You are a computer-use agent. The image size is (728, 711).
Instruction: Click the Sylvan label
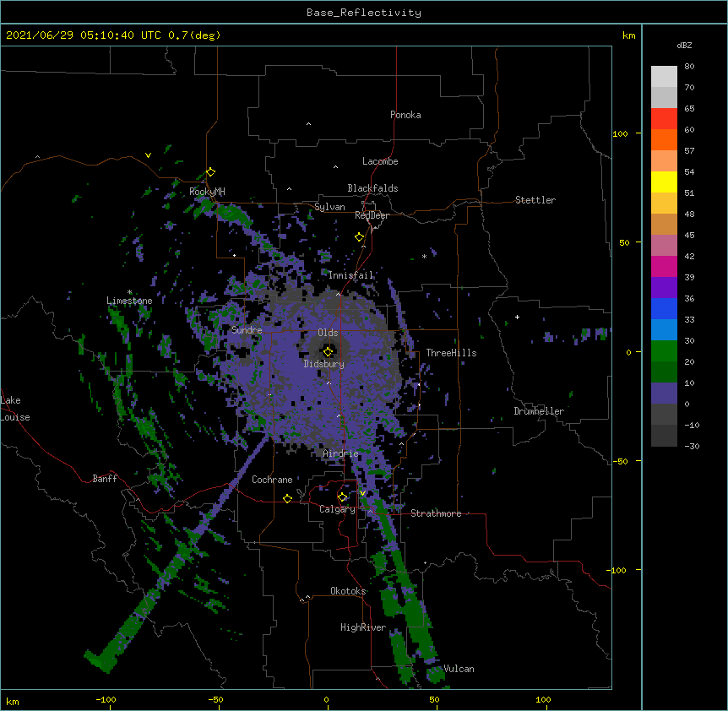[329, 207]
